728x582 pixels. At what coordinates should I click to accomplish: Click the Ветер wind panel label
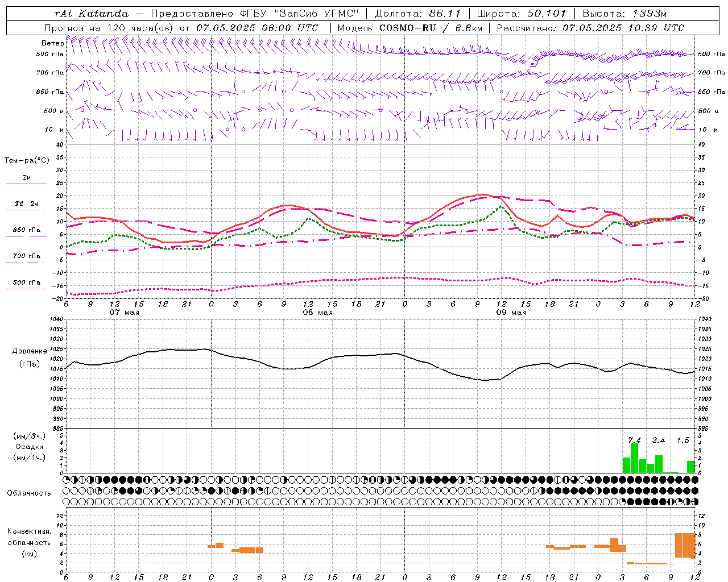[52, 43]
